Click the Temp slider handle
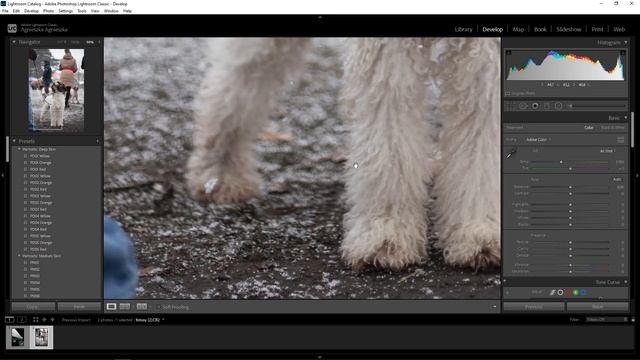This screenshot has height=360, width=640. [561, 162]
